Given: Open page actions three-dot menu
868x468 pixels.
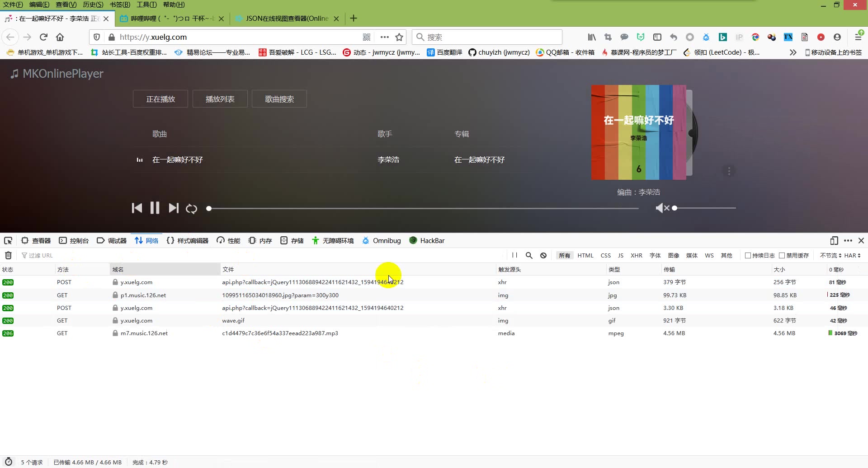Looking at the screenshot, I should click(x=384, y=37).
